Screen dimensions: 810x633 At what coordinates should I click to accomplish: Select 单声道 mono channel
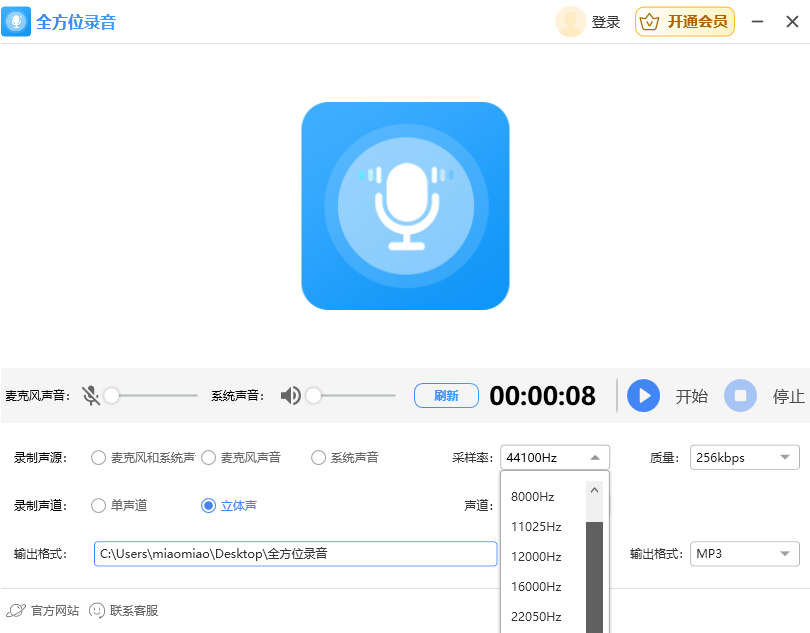click(119, 505)
